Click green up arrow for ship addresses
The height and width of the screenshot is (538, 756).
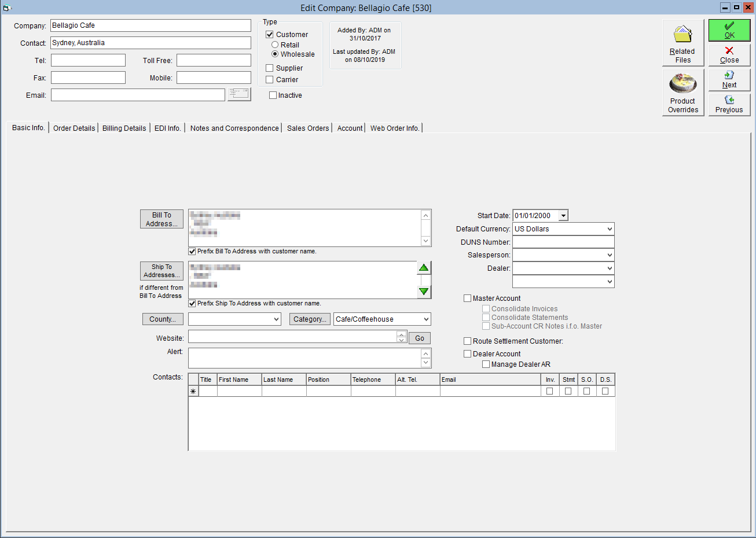click(x=424, y=268)
